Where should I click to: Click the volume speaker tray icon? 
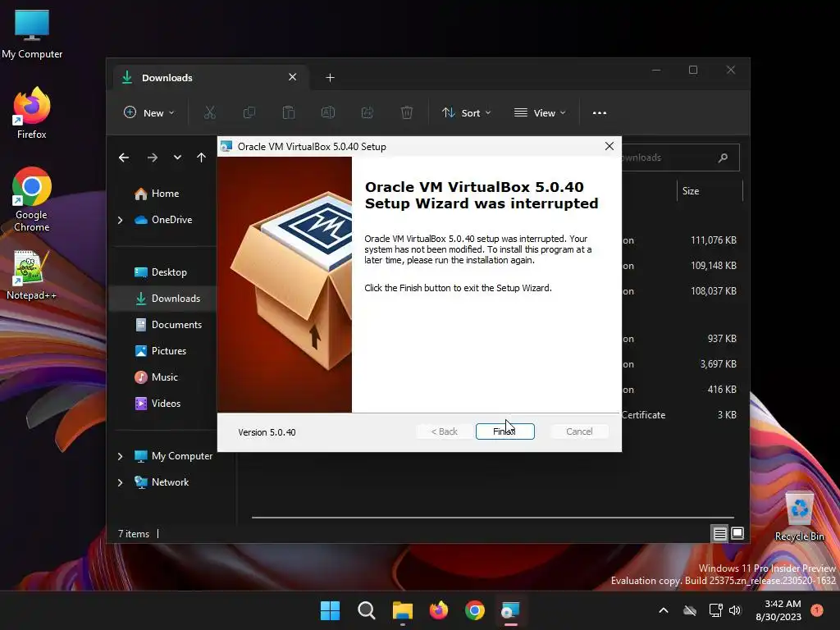pos(735,610)
